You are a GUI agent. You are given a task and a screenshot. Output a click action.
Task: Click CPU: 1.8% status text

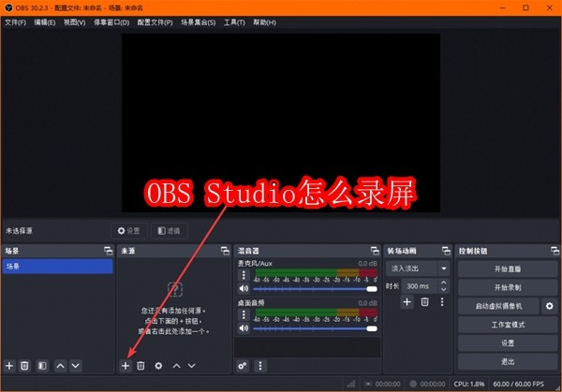(469, 384)
